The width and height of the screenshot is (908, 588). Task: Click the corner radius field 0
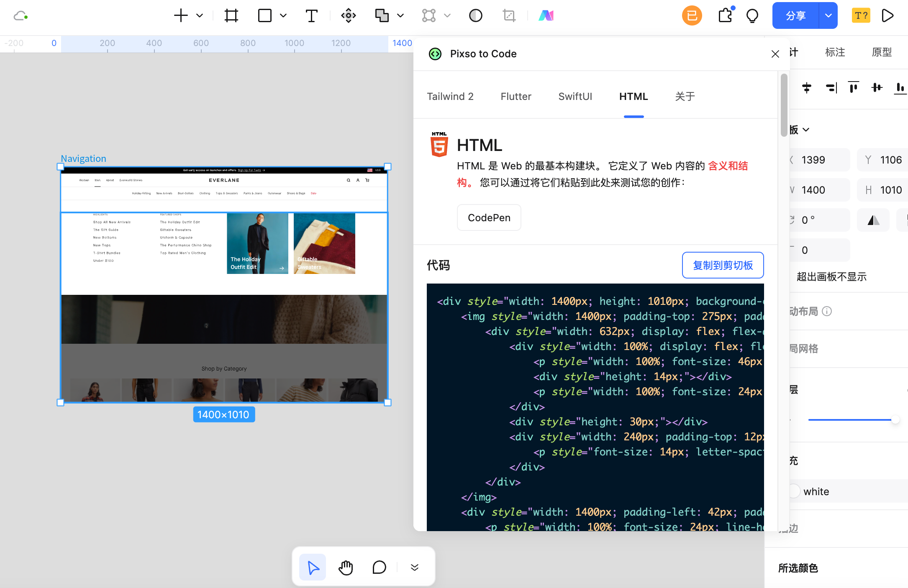pyautogui.click(x=820, y=250)
